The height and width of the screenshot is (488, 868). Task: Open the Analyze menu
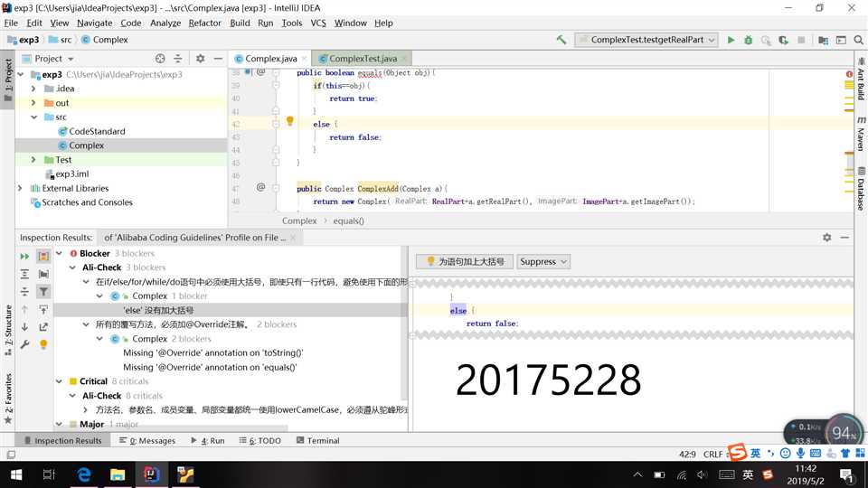pos(165,23)
